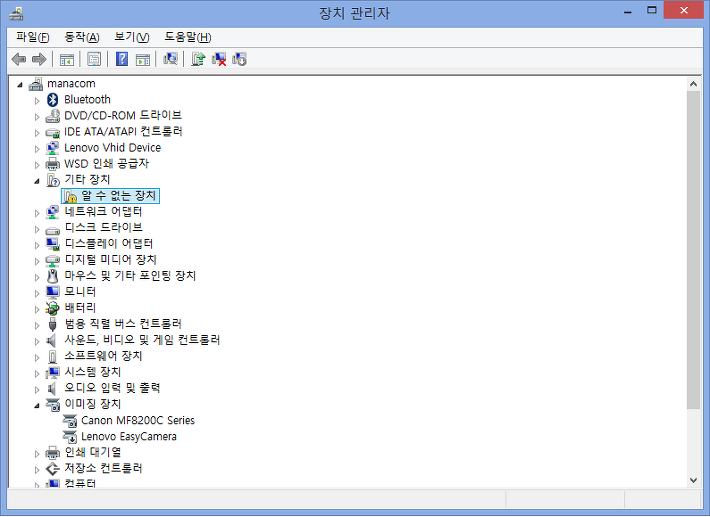Click the vertical scrollbar thumb

coord(693,250)
